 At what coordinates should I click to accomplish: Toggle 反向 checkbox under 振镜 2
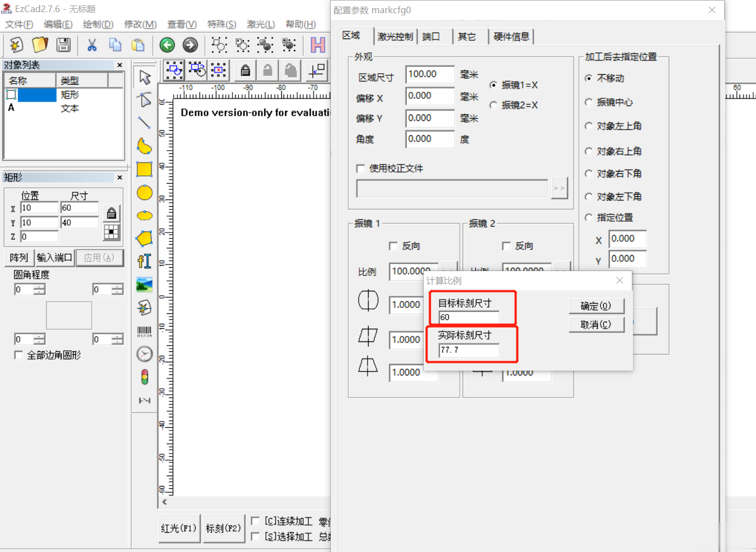coord(507,246)
